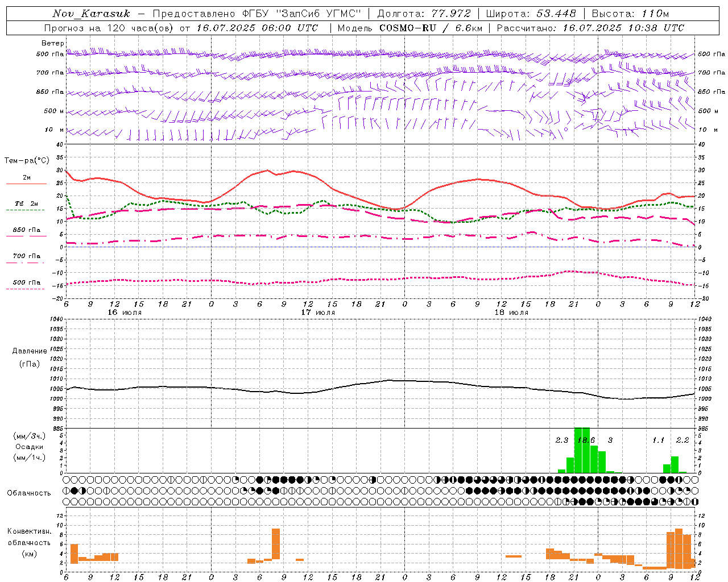This screenshot has width=728, height=582.
Task: Click 40 at top of left temperature axis
Action: (59, 144)
